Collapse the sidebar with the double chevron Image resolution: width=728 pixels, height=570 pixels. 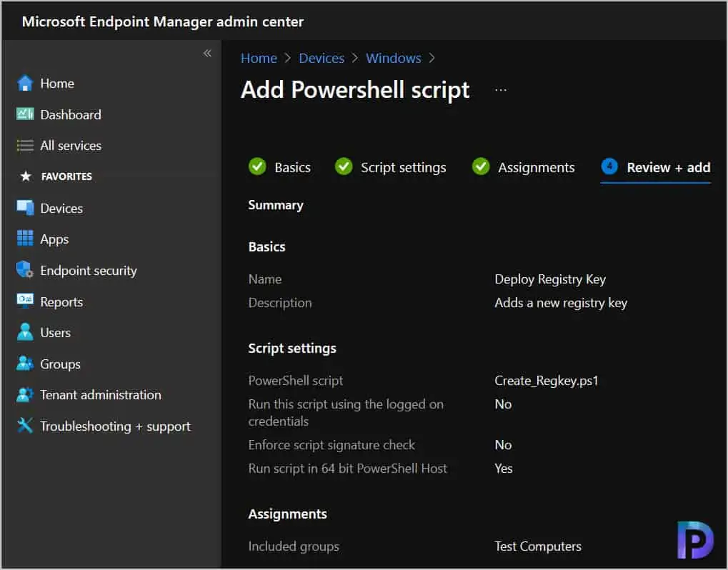(207, 54)
